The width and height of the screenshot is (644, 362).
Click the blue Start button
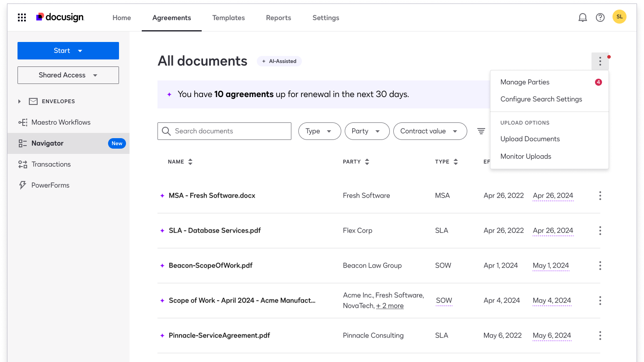point(68,51)
